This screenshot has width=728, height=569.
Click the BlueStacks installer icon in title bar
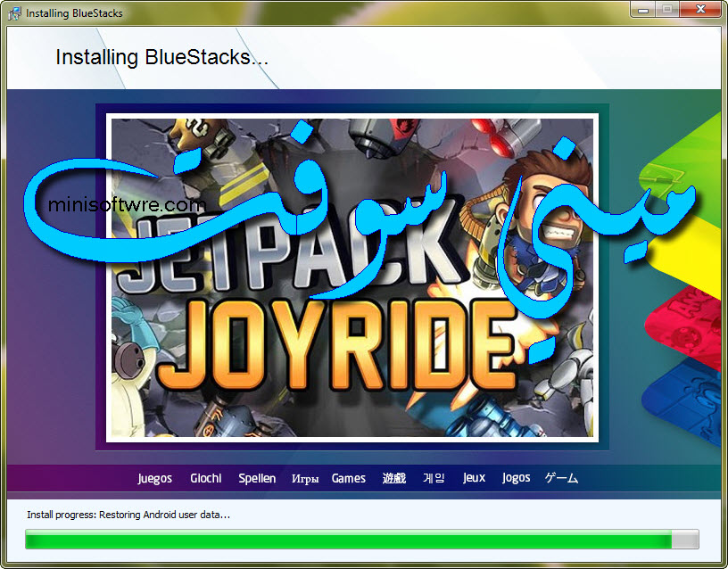click(x=15, y=13)
